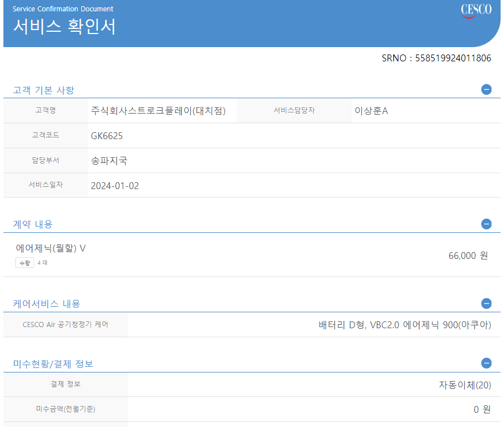The image size is (504, 427).
Task: Click the 송파지국 department value
Action: point(109,161)
